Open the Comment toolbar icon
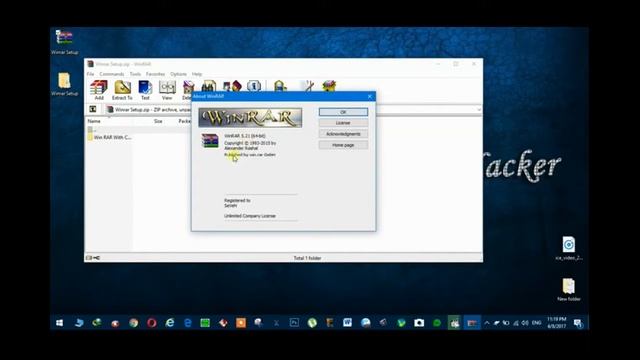The width and height of the screenshot is (640, 360). coord(309,86)
